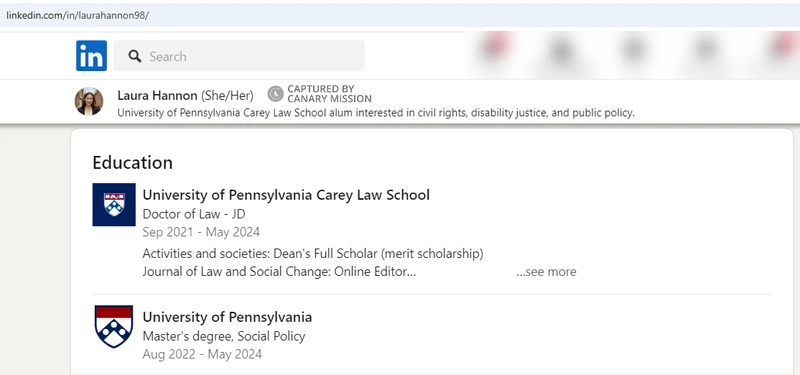Click the profile headline about civil rights

coord(376,113)
